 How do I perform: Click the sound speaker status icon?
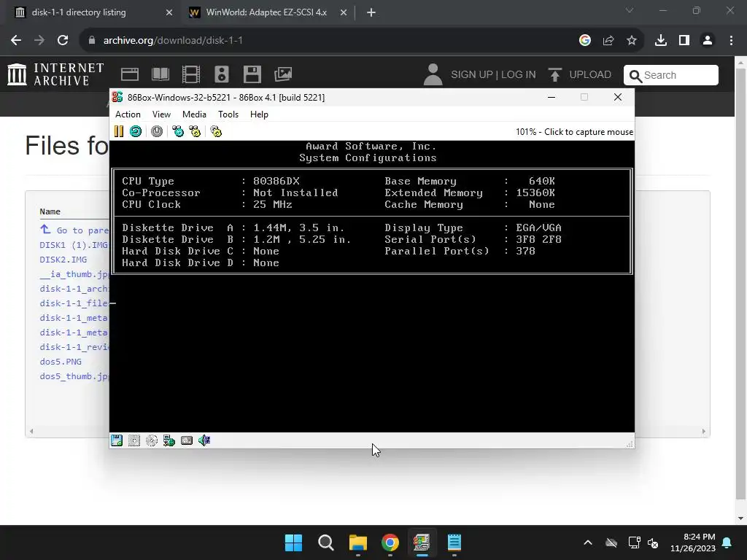pyautogui.click(x=204, y=440)
